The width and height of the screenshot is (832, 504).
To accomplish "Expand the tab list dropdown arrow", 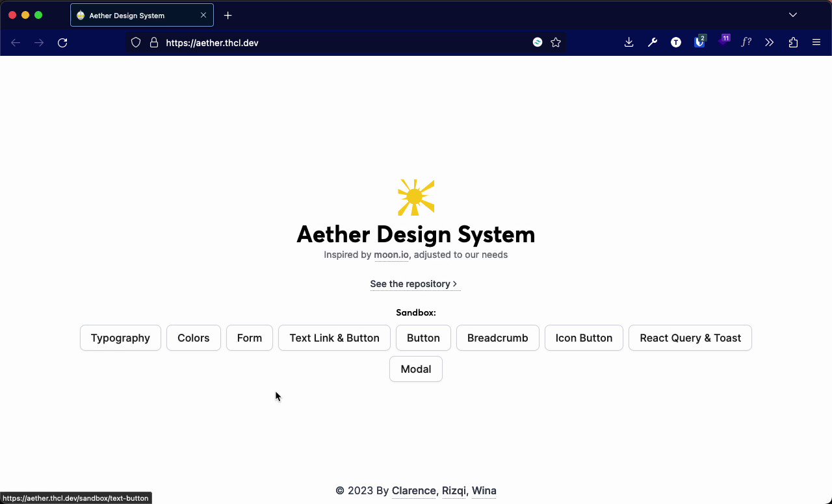I will click(x=792, y=14).
